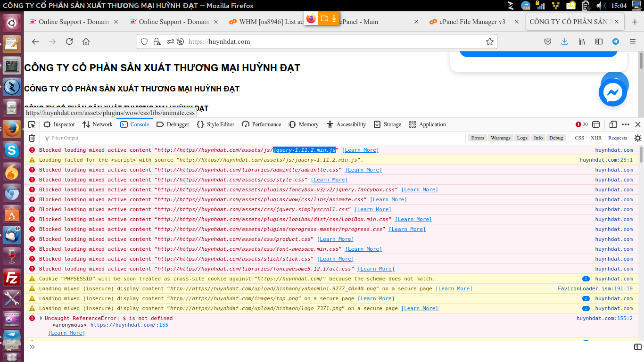Click Learn More for slick.css error
This screenshot has height=362, width=644.
click(x=335, y=259)
